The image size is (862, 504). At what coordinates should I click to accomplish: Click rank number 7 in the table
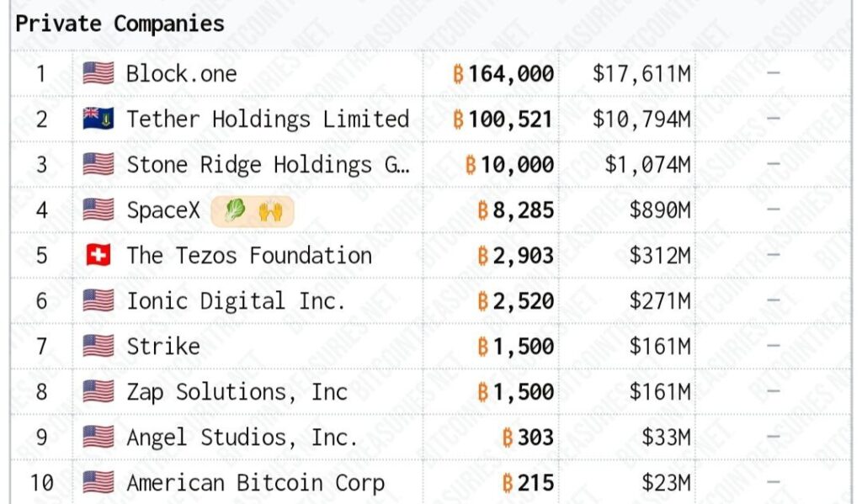(x=41, y=347)
